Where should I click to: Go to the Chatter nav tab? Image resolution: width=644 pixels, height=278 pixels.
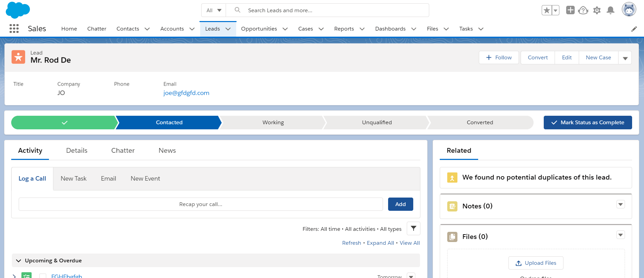click(x=97, y=29)
